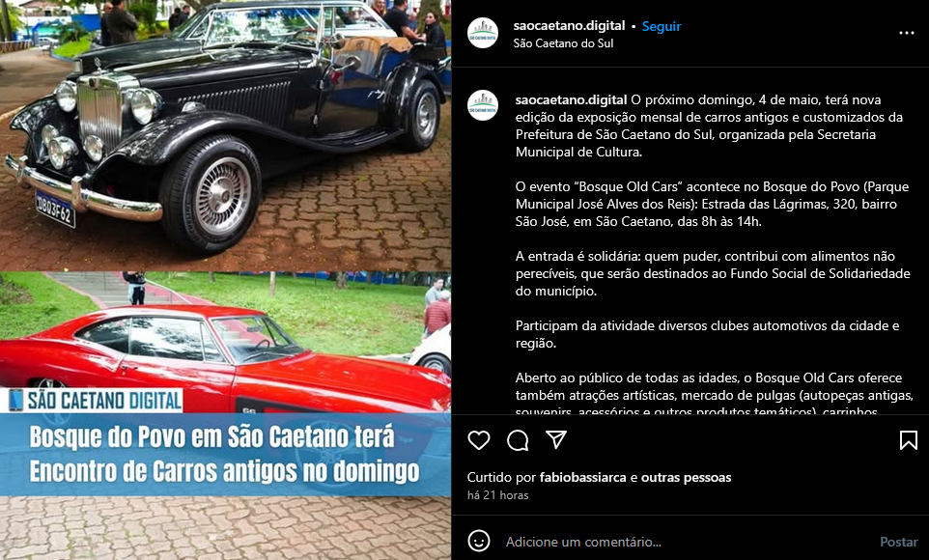Save the post with the bookmark icon
The image size is (929, 560).
[x=909, y=440]
